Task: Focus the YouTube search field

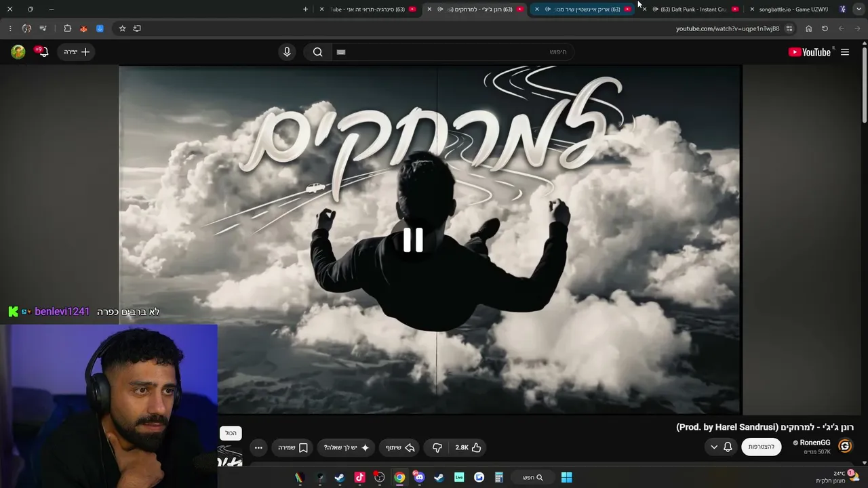Action: coord(454,52)
